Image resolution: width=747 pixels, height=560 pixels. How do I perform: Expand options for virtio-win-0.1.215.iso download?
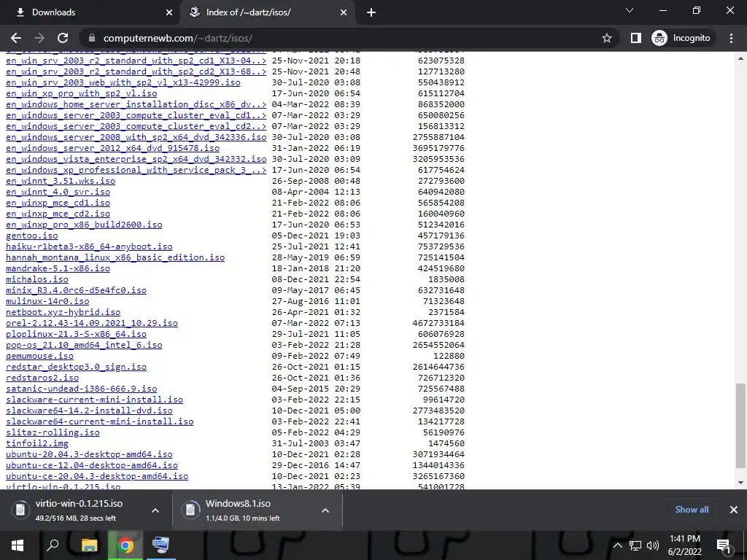click(x=155, y=510)
